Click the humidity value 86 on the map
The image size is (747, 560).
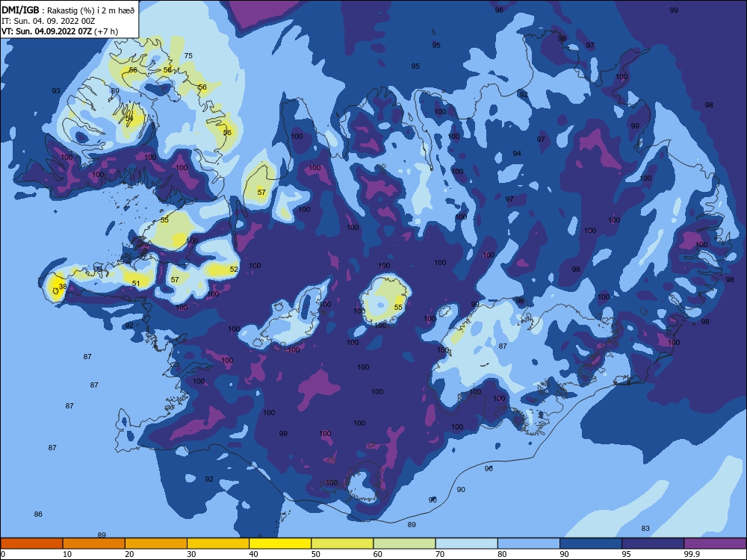(38, 514)
